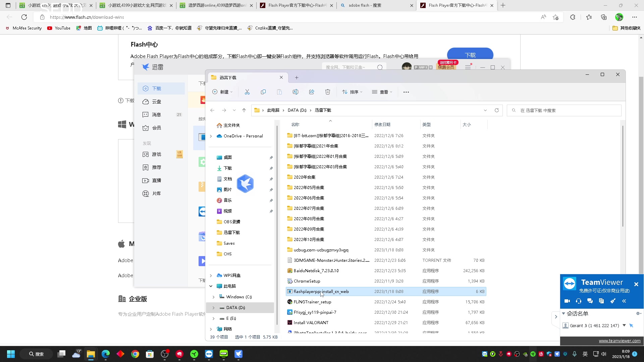Click the Cut icon in Explorer toolbar
The image size is (644, 362).
tap(247, 92)
